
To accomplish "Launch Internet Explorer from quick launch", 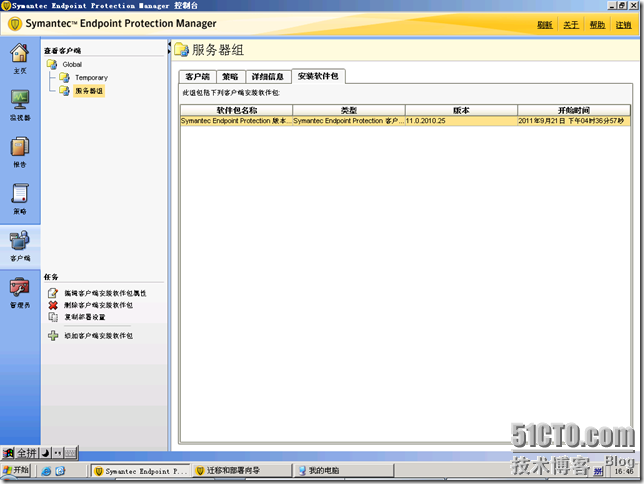I will click(x=46, y=471).
